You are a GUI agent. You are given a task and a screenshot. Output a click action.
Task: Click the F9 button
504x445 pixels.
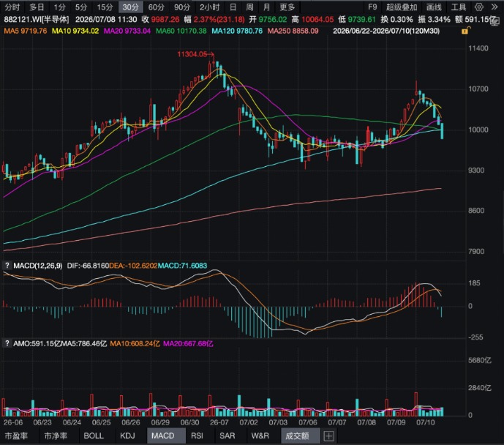372,7
